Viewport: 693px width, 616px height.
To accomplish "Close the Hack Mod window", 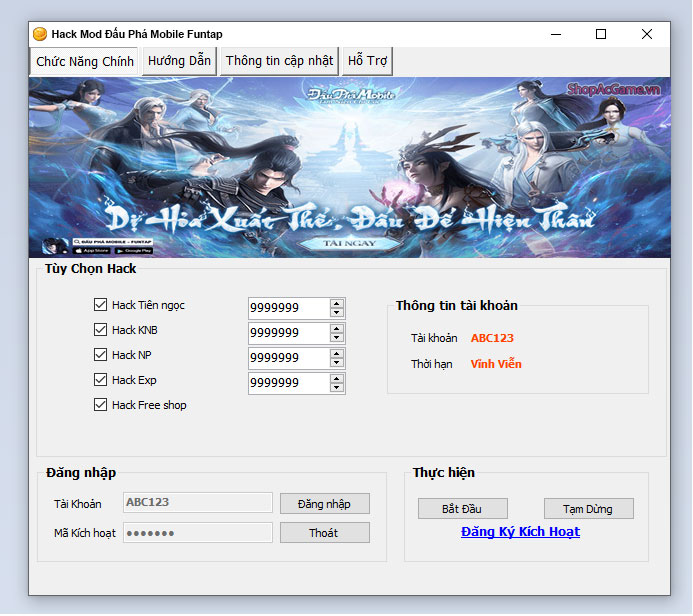I will click(x=647, y=34).
